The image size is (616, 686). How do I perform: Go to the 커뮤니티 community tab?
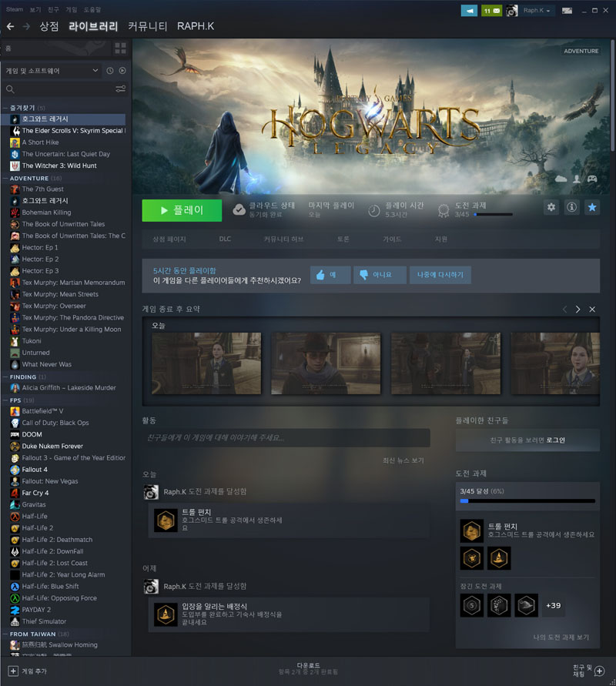coord(147,26)
